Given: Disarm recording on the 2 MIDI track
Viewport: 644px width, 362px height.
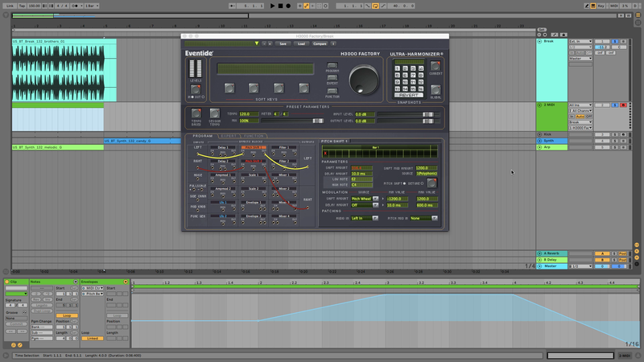Looking at the screenshot, I should [623, 105].
